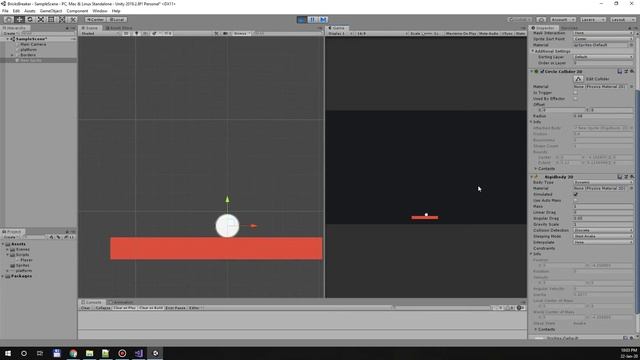This screenshot has height=360, width=640.
Task: Expand the Borders object in Hierarchy
Action: coord(12,55)
